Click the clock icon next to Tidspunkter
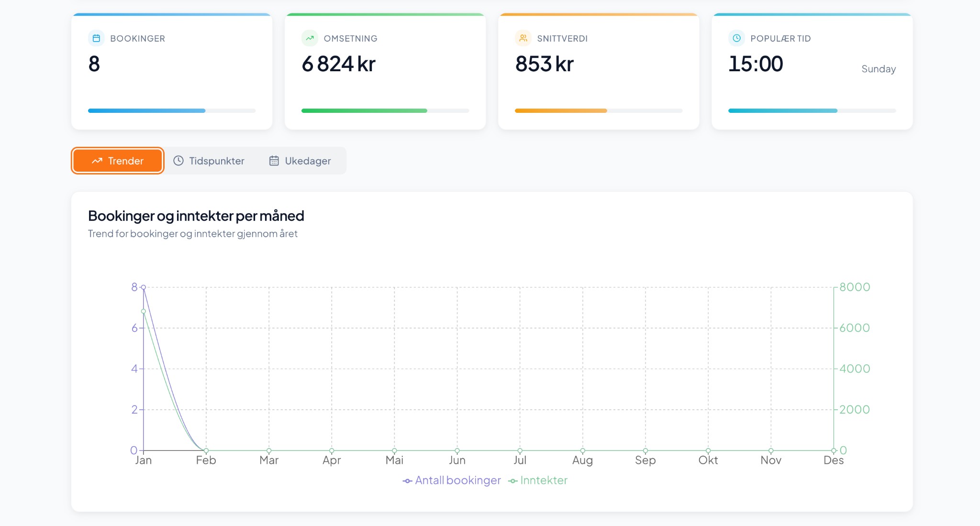Screen dimensions: 980x526 pos(178,161)
